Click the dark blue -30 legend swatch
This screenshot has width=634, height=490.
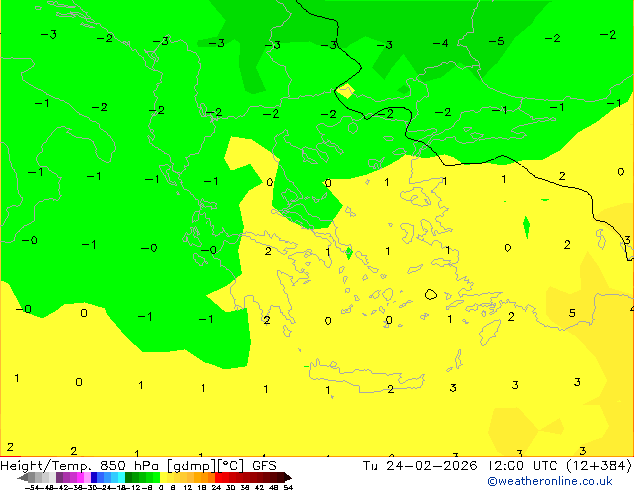pyautogui.click(x=94, y=477)
